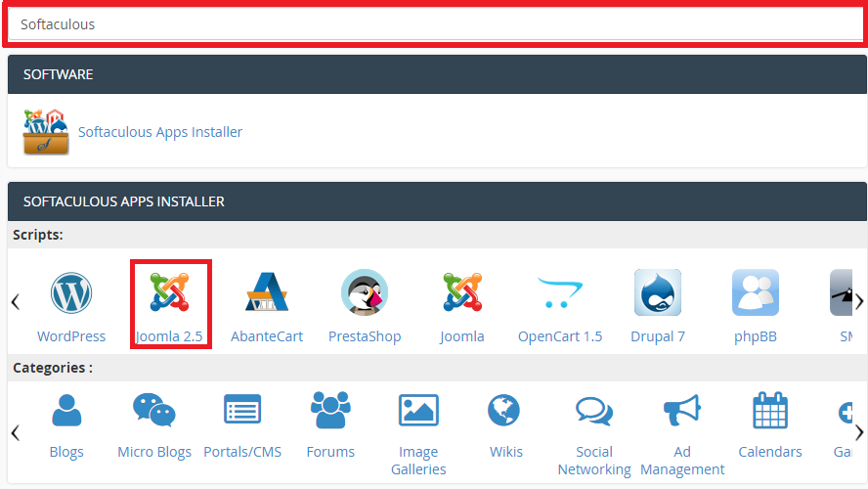The height and width of the screenshot is (489, 868).
Task: Collapse the SOFTACULOUS APPS INSTALLER header
Action: pyautogui.click(x=437, y=201)
